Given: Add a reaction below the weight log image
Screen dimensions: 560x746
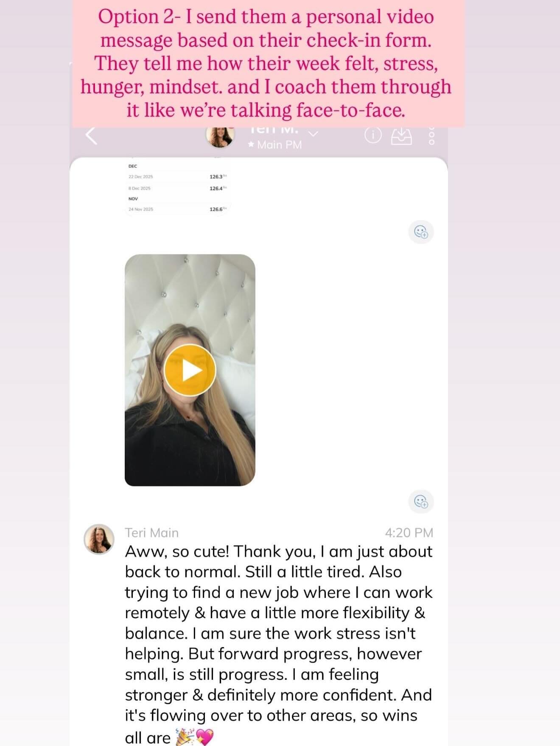Looking at the screenshot, I should tap(421, 232).
